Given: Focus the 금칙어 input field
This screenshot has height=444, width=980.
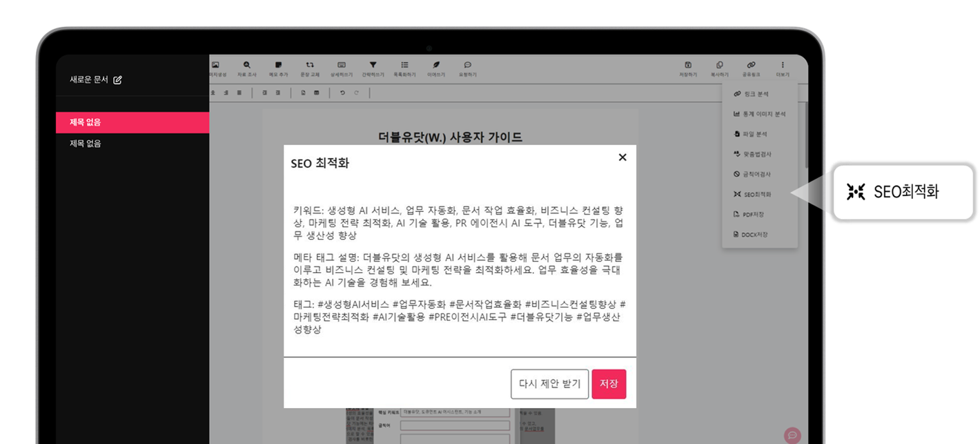Looking at the screenshot, I should point(455,425).
